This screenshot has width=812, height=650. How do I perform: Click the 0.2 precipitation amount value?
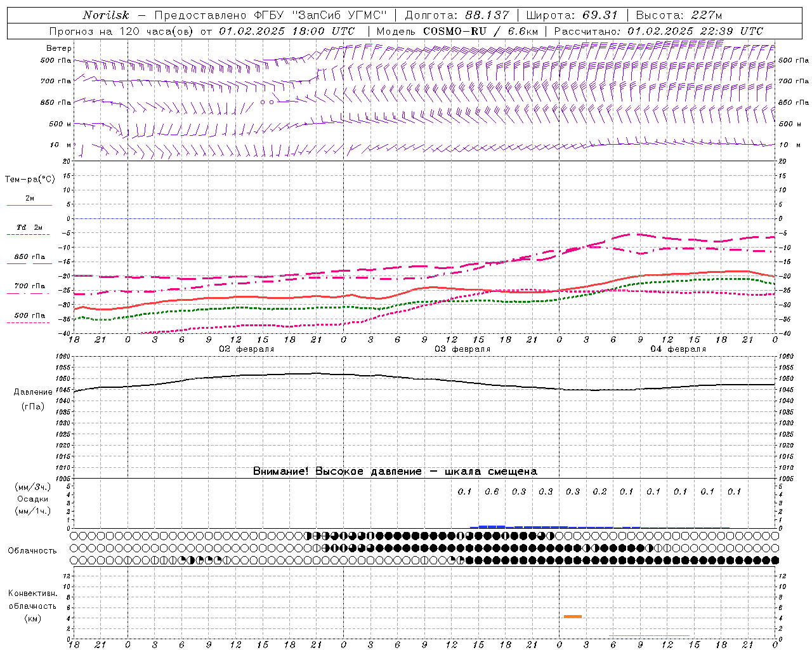[599, 491]
